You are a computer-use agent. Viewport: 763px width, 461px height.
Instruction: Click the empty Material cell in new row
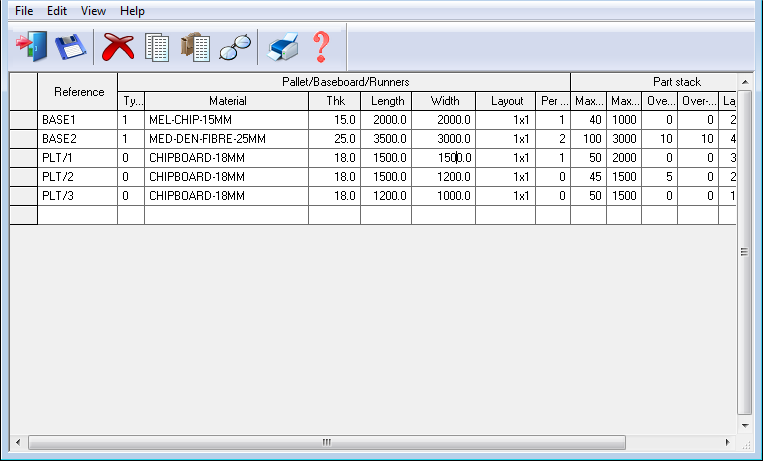tap(227, 215)
